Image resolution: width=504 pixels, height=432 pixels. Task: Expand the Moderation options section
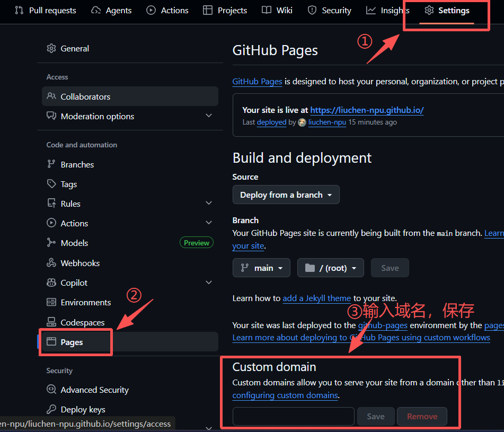(209, 116)
